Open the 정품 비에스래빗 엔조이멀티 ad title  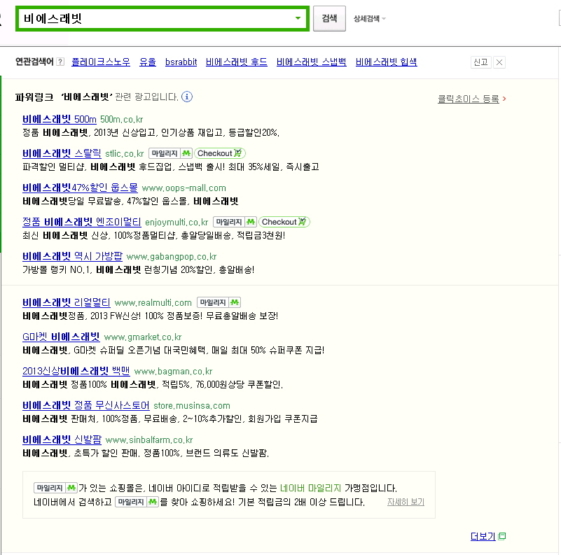tap(82, 222)
